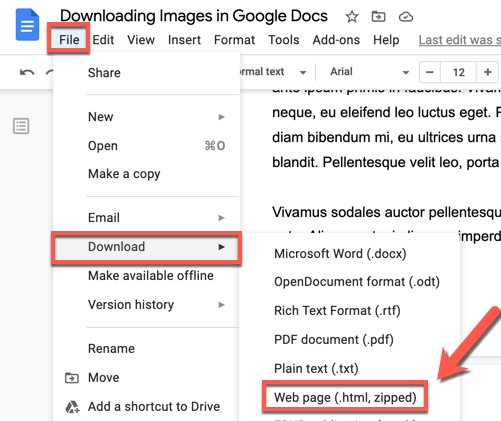Expand the Email submenu
This screenshot has height=421, width=501.
(x=146, y=218)
